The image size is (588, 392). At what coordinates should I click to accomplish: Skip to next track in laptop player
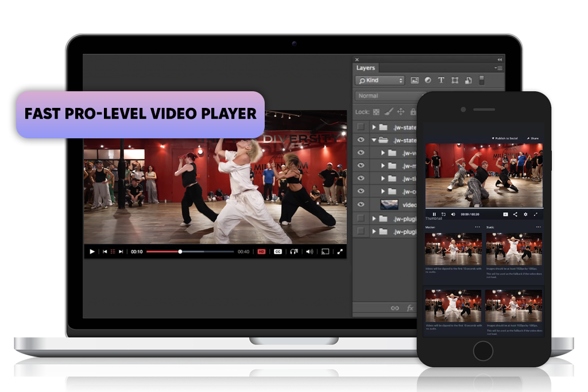pos(121,251)
